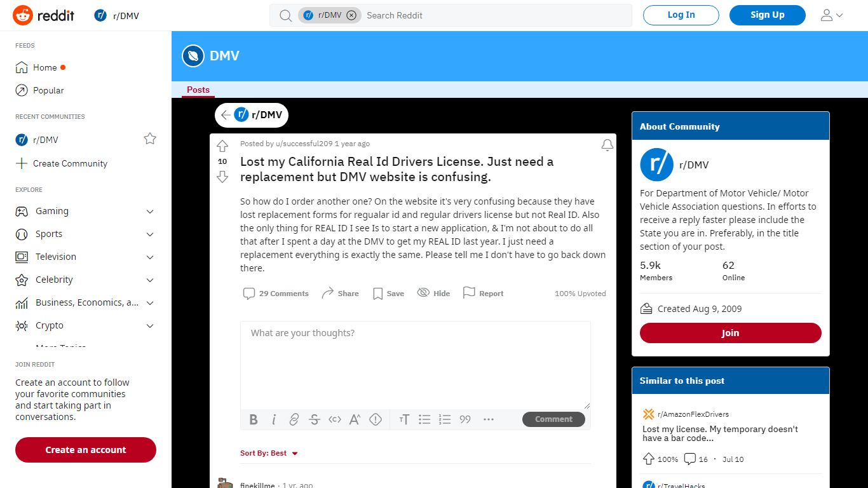The height and width of the screenshot is (488, 868).
Task: Click the '100% Upvoted' text
Action: tap(580, 294)
